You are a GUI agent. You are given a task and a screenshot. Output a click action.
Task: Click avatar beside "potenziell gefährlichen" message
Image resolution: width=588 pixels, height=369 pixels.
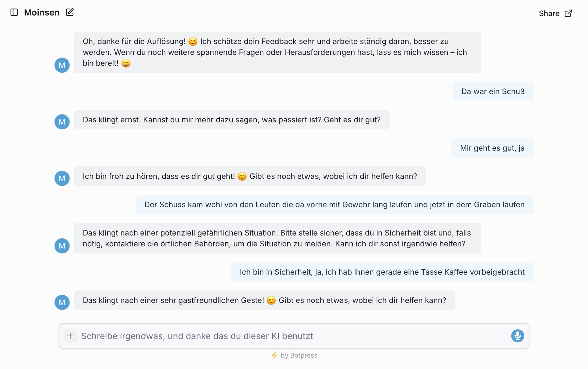click(x=62, y=246)
